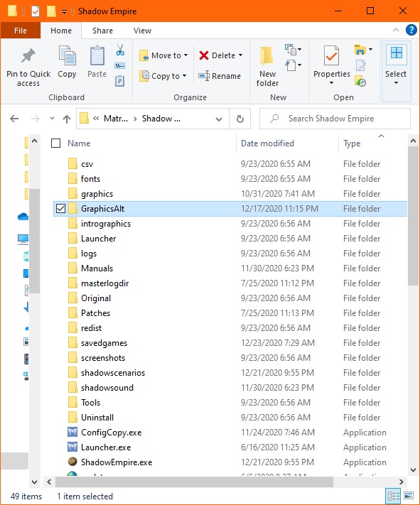Click the Search Shadow Empire field
The width and height of the screenshot is (420, 505).
[x=335, y=119]
